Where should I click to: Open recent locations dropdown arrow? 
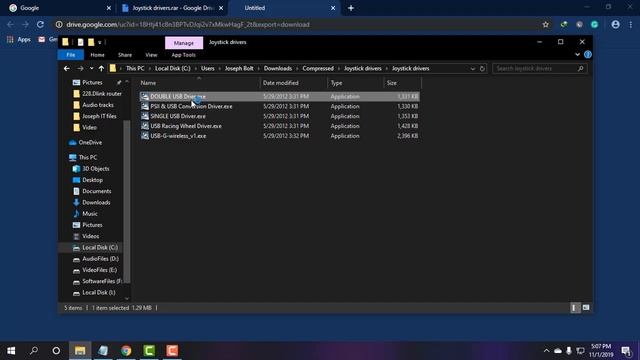tap(91, 69)
